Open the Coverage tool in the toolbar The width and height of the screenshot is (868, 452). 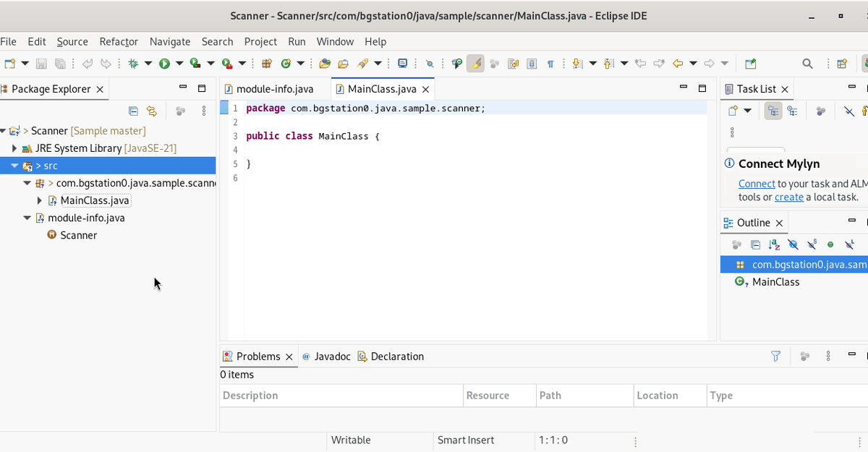pyautogui.click(x=195, y=64)
